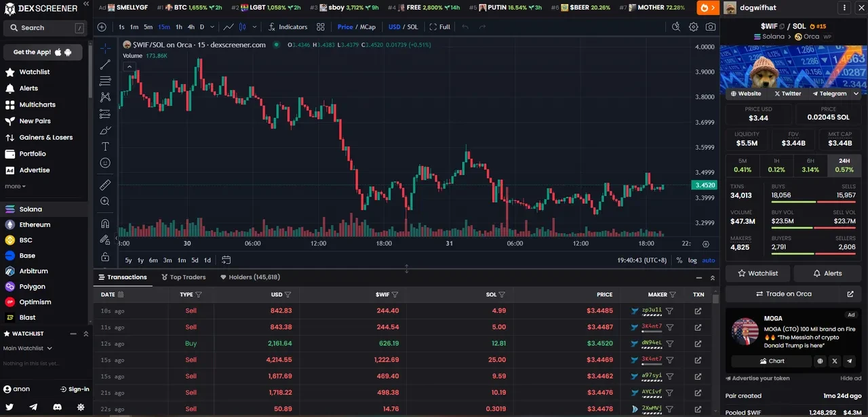Switch to the Transactions tab

tap(123, 277)
